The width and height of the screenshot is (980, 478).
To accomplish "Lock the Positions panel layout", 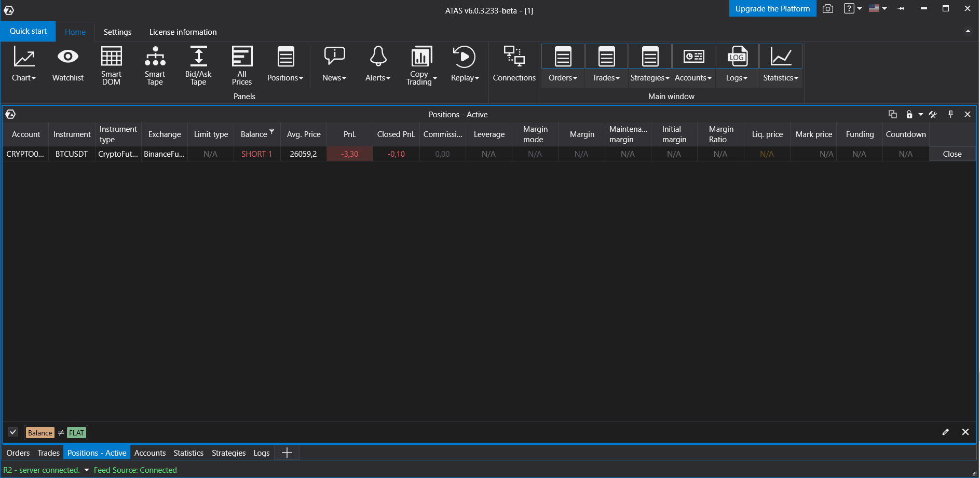I will tap(909, 114).
